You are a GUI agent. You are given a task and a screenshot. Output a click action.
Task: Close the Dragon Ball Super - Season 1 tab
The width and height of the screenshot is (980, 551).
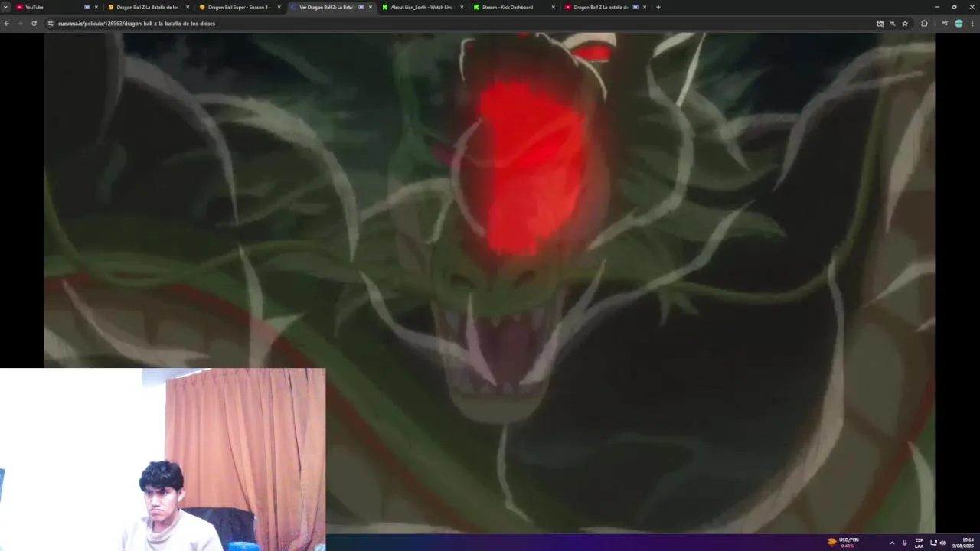pyautogui.click(x=279, y=7)
